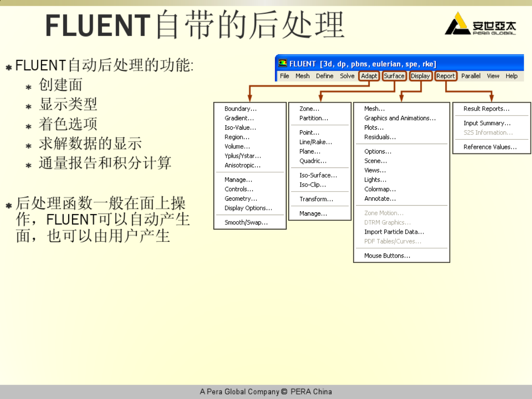Image resolution: width=532 pixels, height=399 pixels.
Task: Choose Volume... adaption entry
Action: pyautogui.click(x=237, y=146)
